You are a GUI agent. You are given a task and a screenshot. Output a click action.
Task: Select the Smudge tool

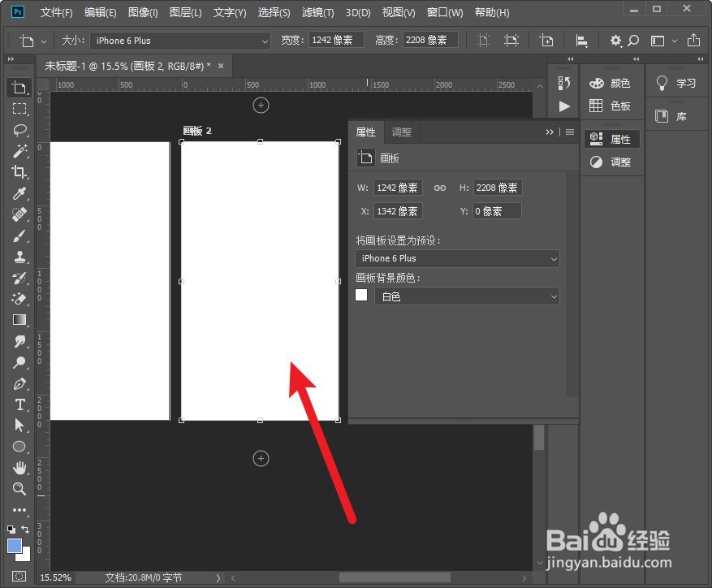19,341
